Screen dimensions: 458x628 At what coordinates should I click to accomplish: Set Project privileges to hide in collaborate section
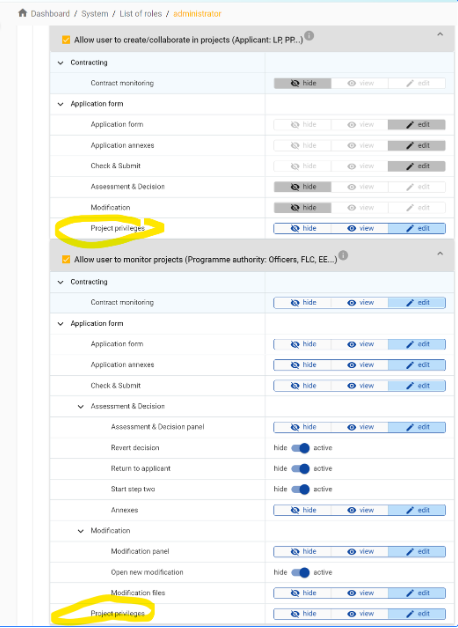tap(303, 229)
